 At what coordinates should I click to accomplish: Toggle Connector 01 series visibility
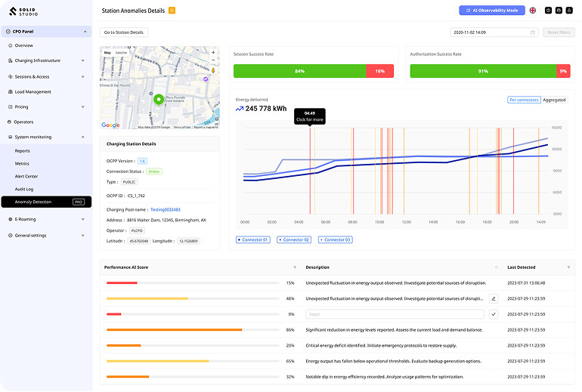coord(253,240)
